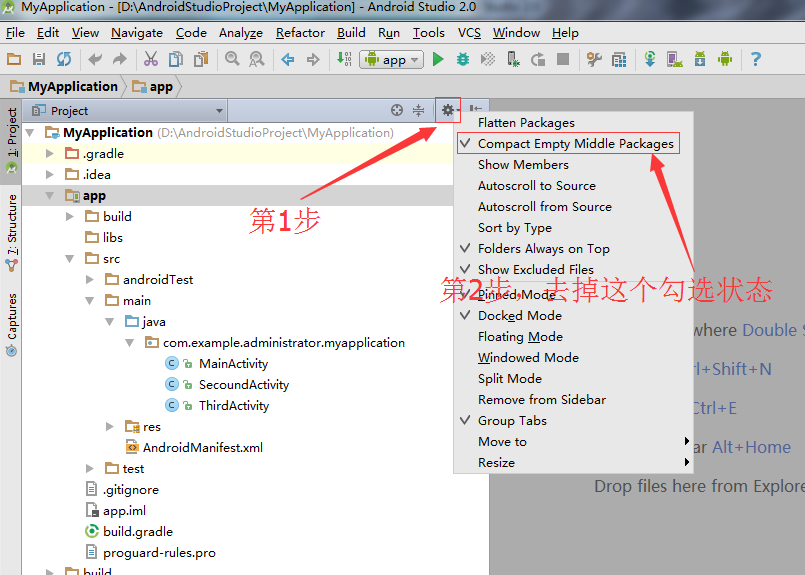Click the Collapse All icon in Project panel
The height and width of the screenshot is (575, 805).
tap(419, 110)
